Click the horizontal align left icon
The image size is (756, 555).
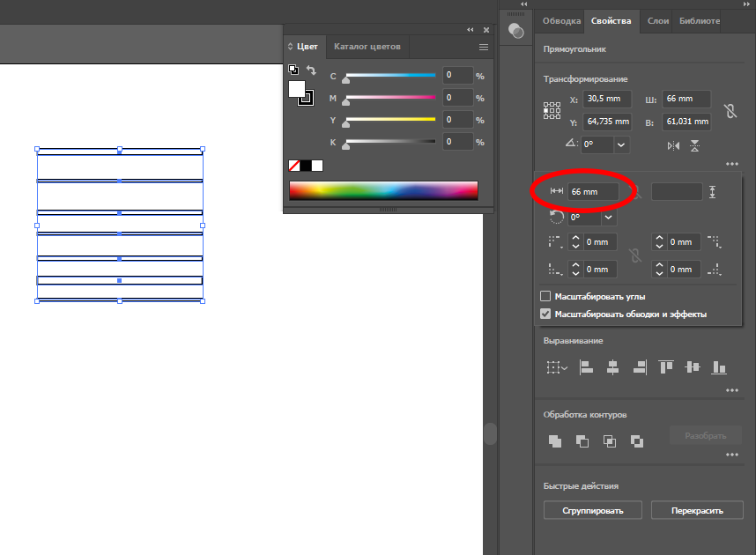(x=586, y=367)
